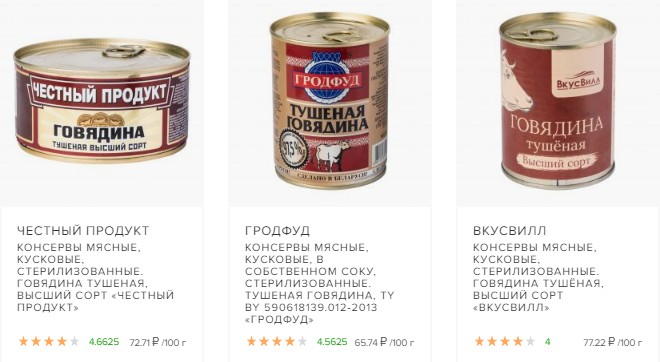Click the ВКУСВИЛЛ brand title
Image resolution: width=660 pixels, height=362 pixels.
tap(509, 231)
